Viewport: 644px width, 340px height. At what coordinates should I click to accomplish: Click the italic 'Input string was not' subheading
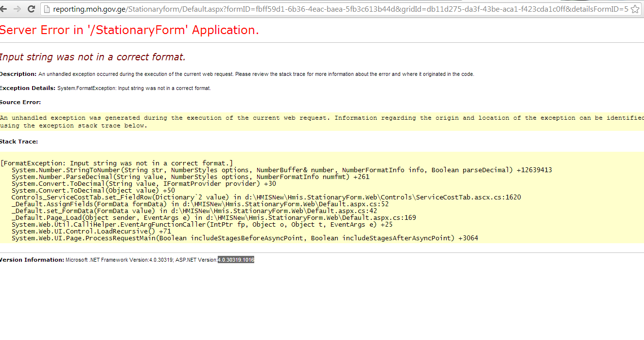tap(92, 57)
